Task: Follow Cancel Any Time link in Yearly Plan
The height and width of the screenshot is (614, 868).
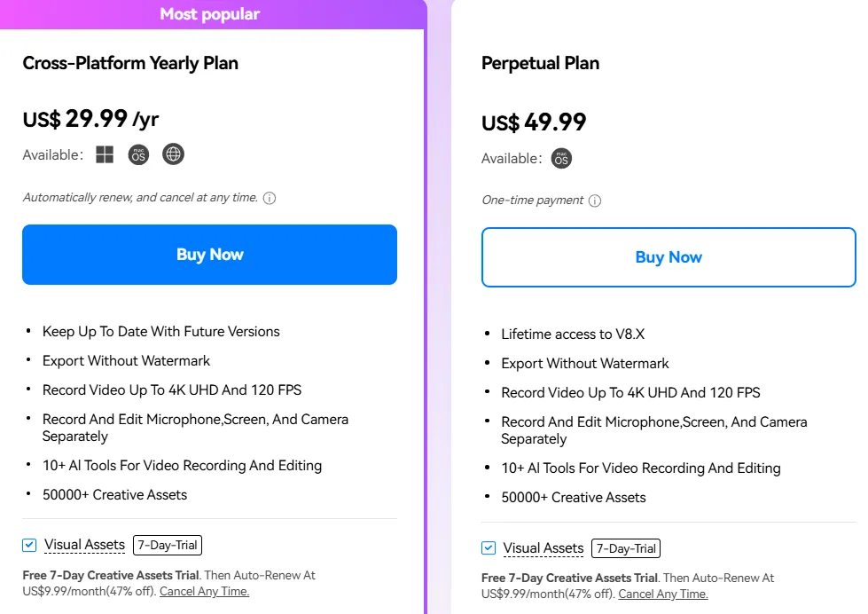Action: coord(205,592)
